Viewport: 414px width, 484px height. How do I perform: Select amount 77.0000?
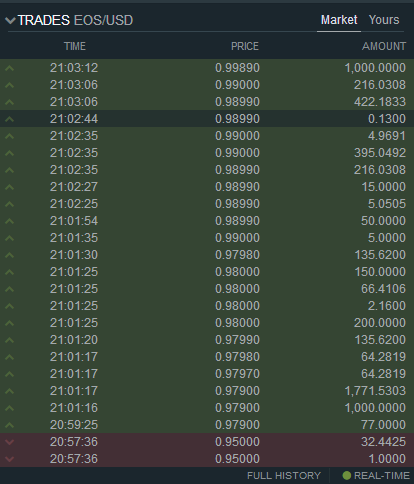383,425
